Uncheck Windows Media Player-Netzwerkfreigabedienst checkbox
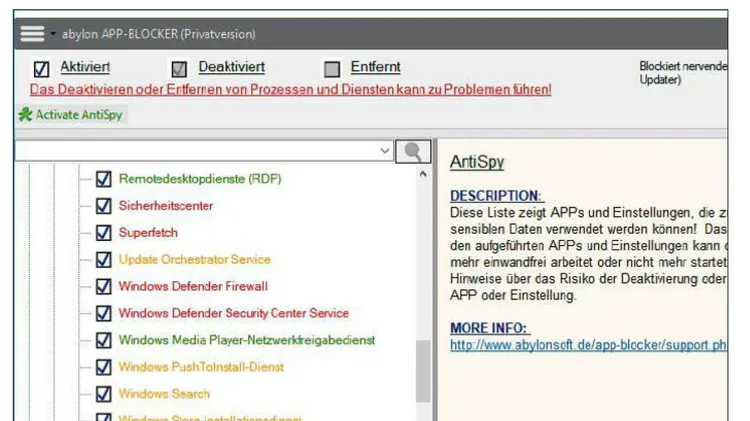This screenshot has width=750, height=421. pyautogui.click(x=104, y=340)
